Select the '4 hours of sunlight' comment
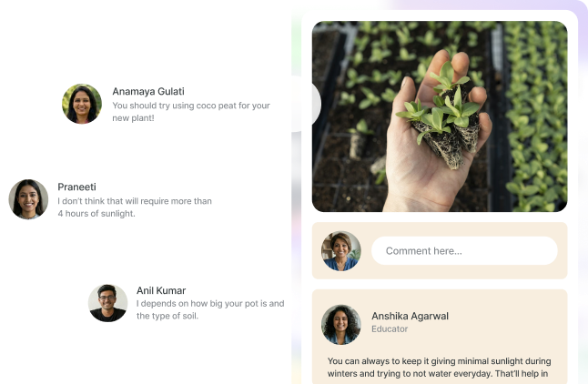This screenshot has height=384, width=588. (x=135, y=207)
